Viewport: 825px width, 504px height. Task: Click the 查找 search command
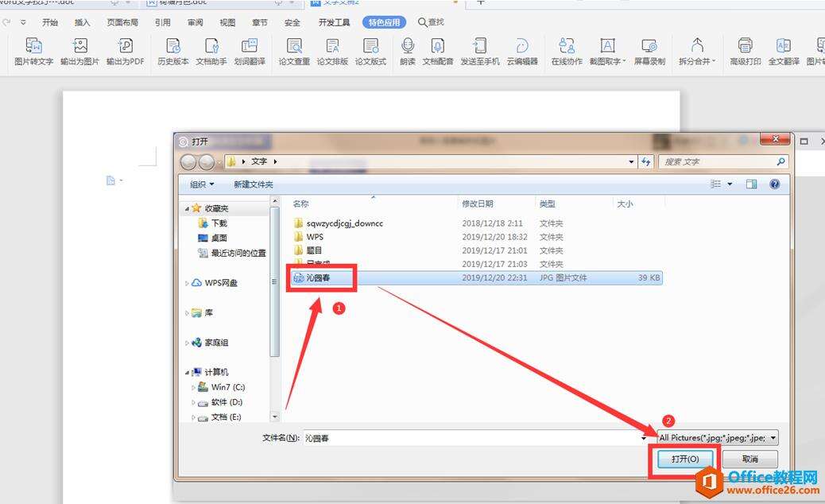(x=431, y=22)
